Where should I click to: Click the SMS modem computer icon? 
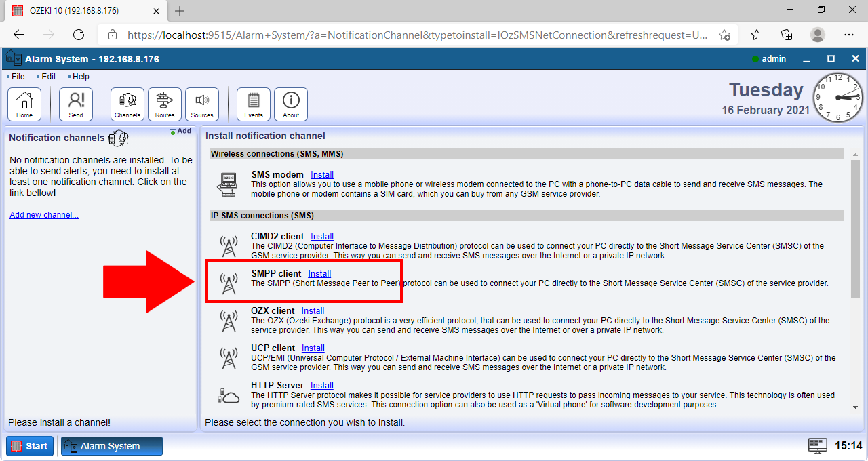[x=229, y=184]
